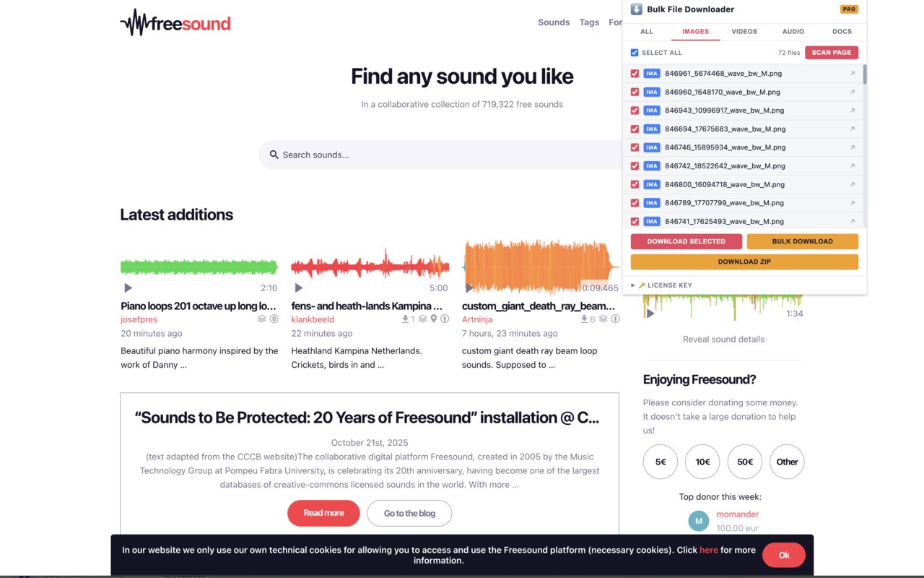924x578 pixels.
Task: Click the Download ZIP button
Action: (744, 262)
